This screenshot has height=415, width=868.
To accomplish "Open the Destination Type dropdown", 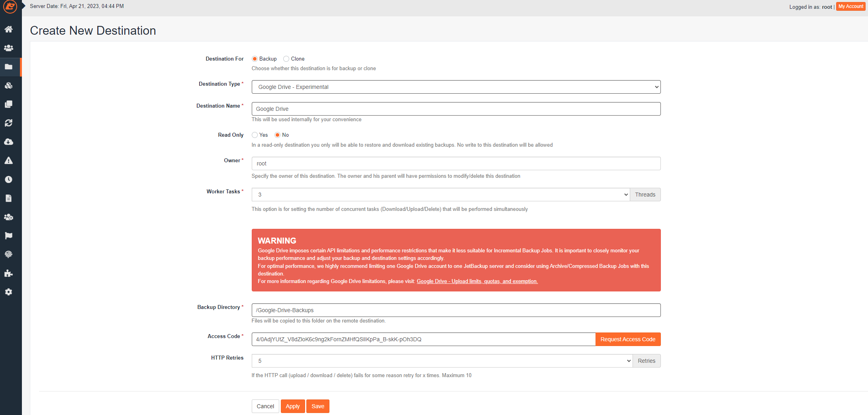I will pos(456,87).
